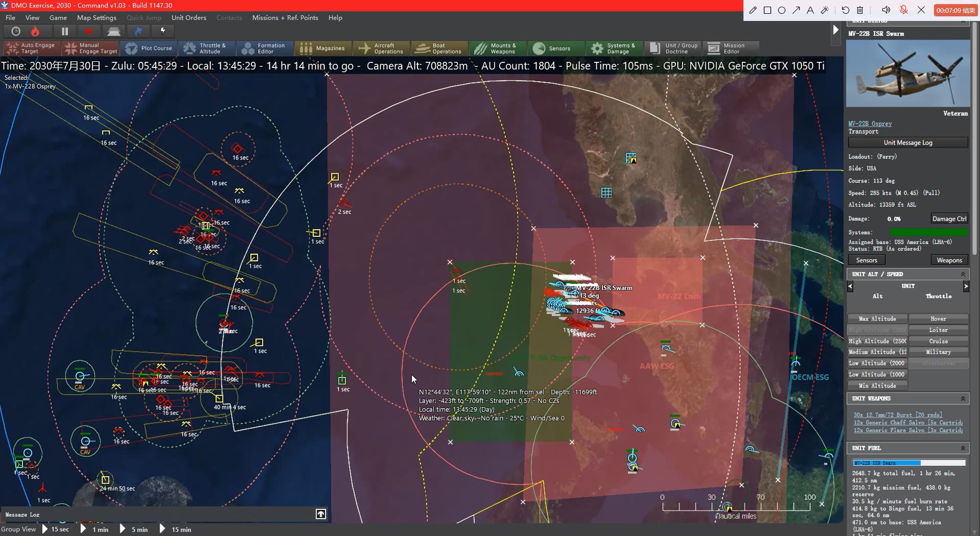Screen dimensions: 980x536
Task: Collapse the right panel with the arrow
Action: [836, 30]
